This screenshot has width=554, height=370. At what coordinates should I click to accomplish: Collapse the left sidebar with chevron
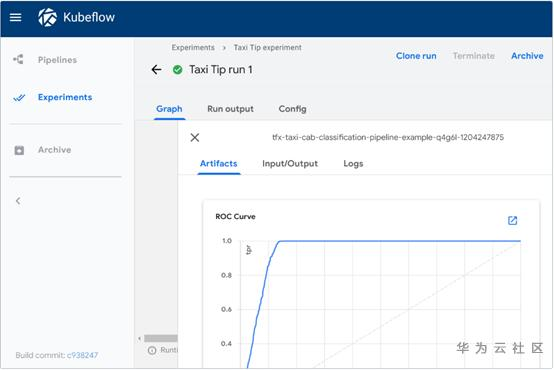[18, 201]
